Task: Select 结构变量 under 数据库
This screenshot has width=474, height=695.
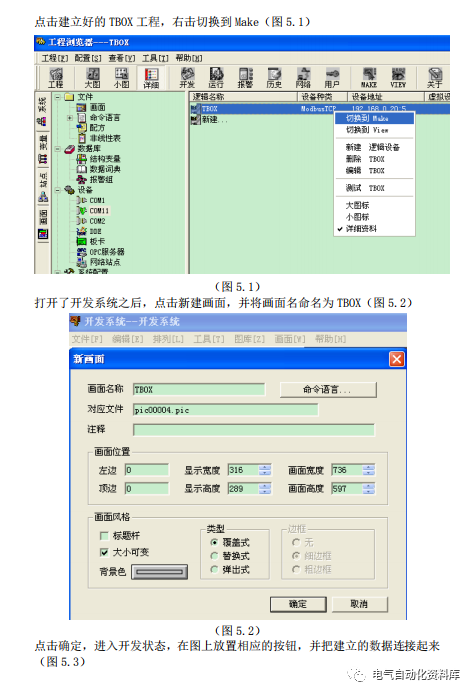Action: 98,159
